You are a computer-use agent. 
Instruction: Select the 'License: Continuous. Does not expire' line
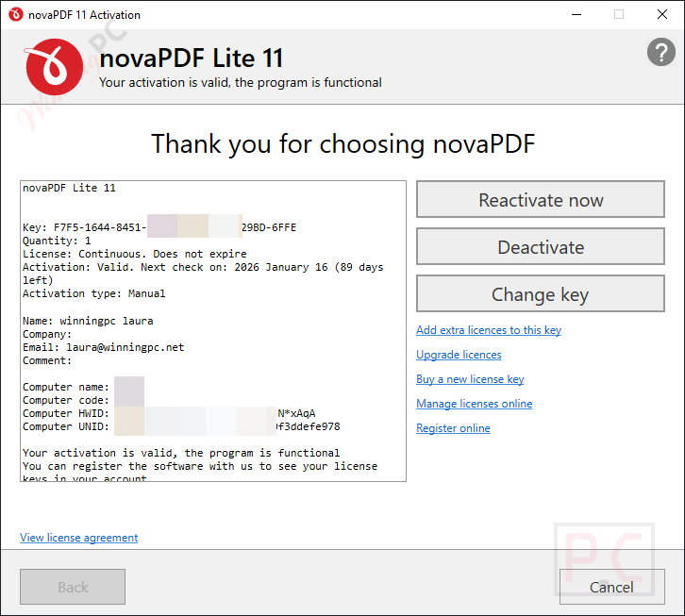(x=135, y=254)
